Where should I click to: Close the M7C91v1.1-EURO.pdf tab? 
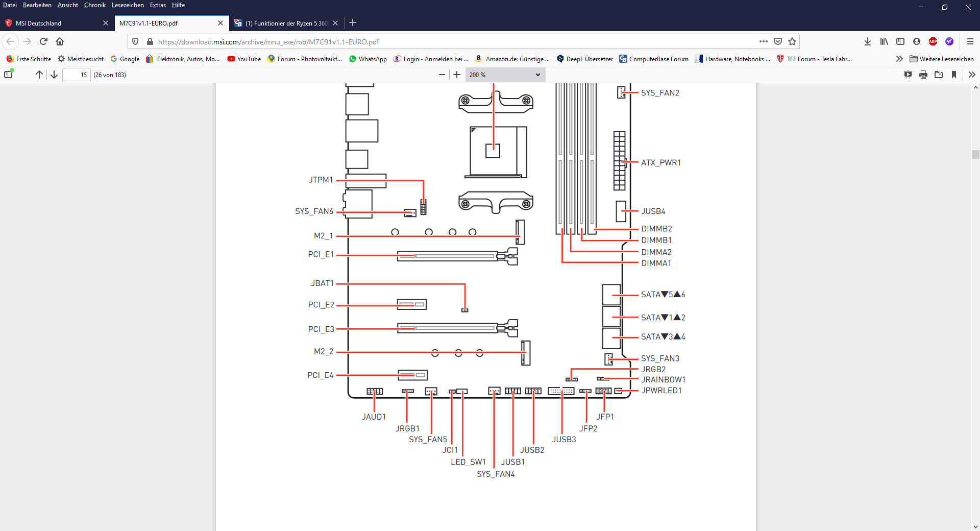[x=220, y=23]
